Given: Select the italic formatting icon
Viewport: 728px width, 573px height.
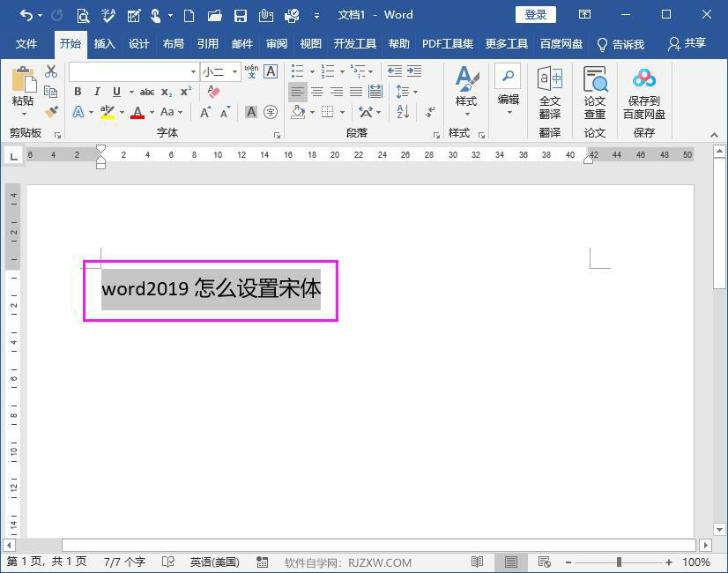Looking at the screenshot, I should (99, 92).
